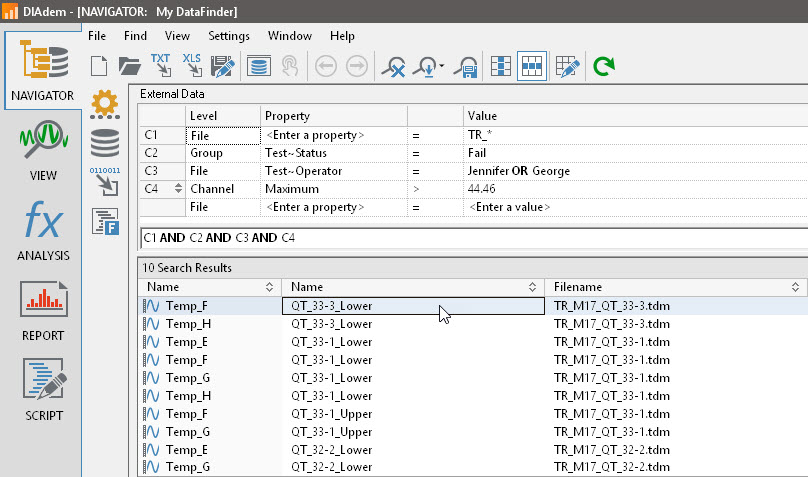
Task: Open the ANALYSIS panel
Action: 43,230
